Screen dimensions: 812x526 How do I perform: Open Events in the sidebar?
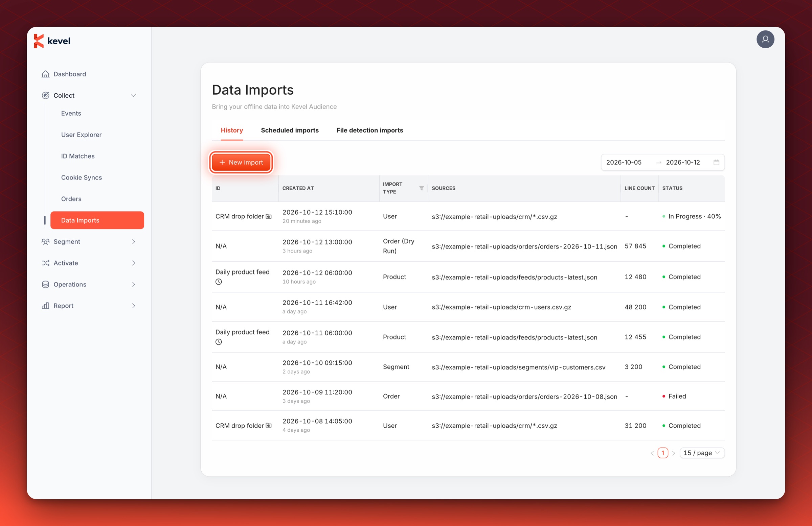click(71, 113)
